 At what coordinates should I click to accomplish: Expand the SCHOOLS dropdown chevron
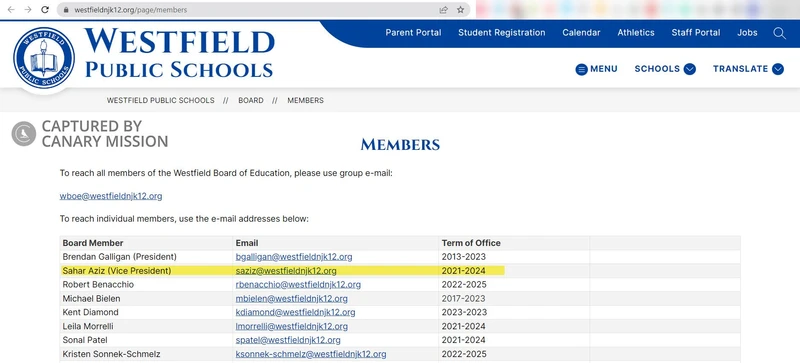point(690,69)
